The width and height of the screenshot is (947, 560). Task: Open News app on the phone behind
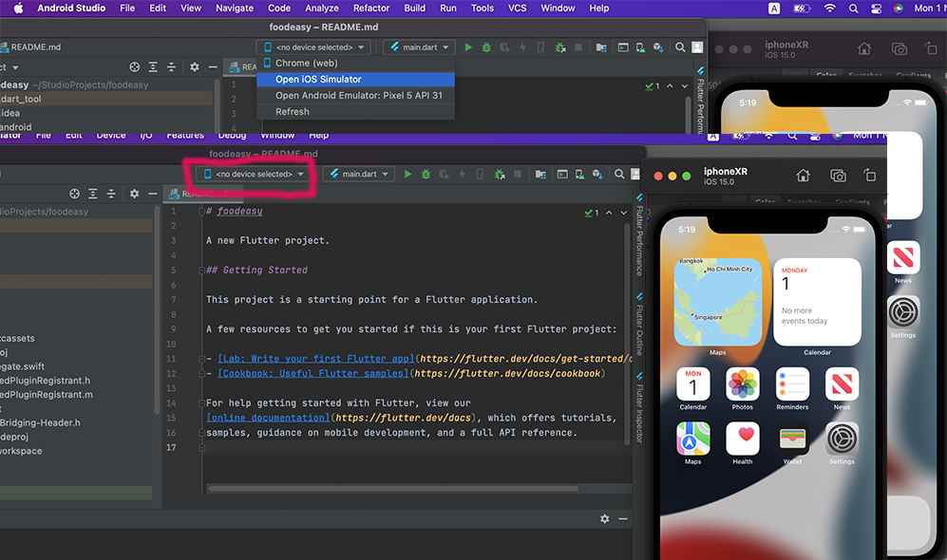point(903,257)
